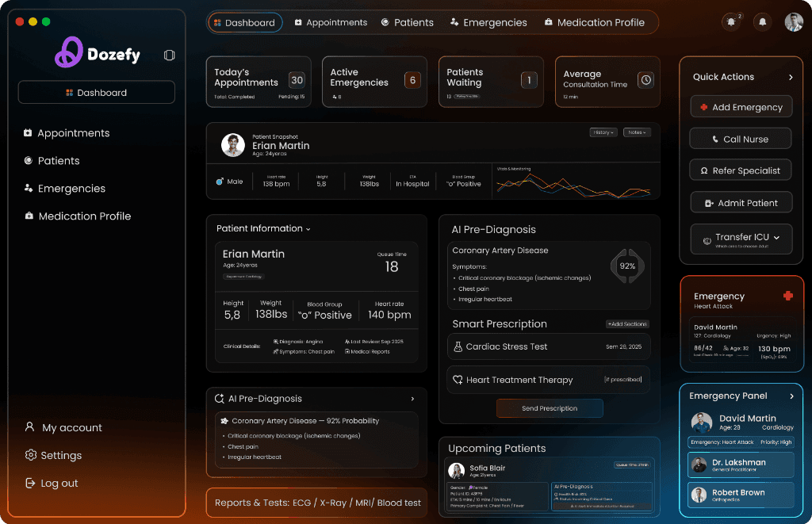
Task: Click the flask icon next to Cardiac Stress Test
Action: (458, 346)
